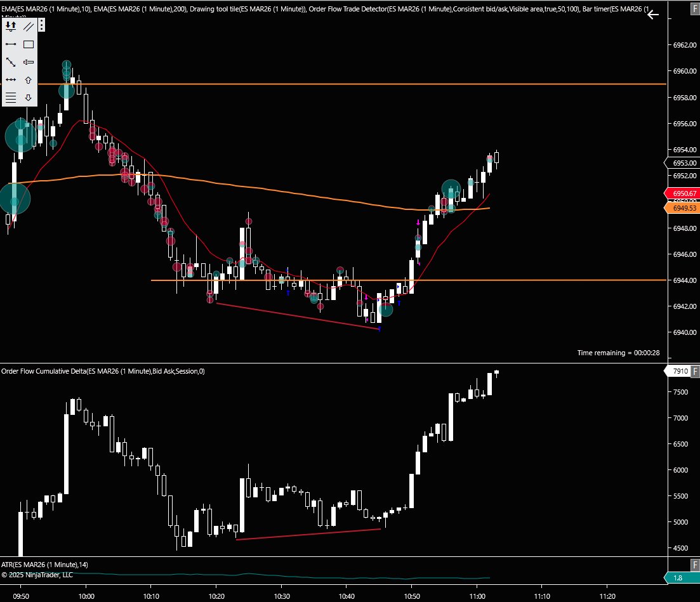
Task: Click the green ATR value marker showing 1.8
Action: 677,578
